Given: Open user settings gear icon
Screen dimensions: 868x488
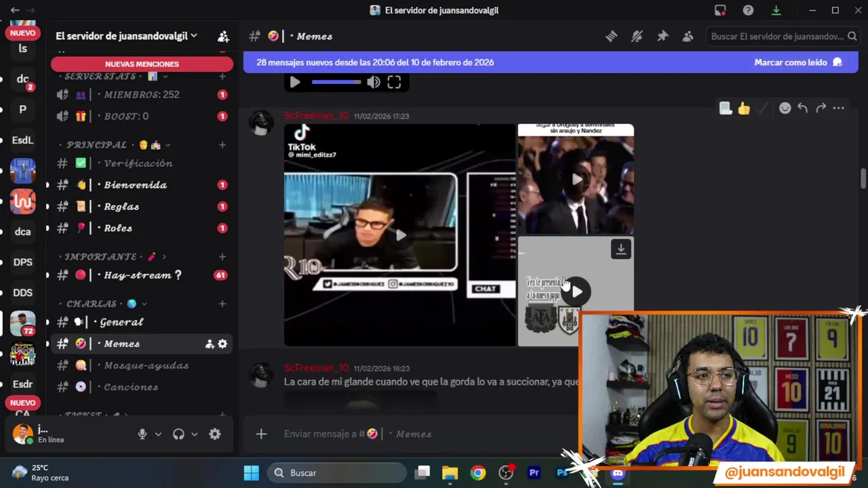Looking at the screenshot, I should pyautogui.click(x=215, y=434).
